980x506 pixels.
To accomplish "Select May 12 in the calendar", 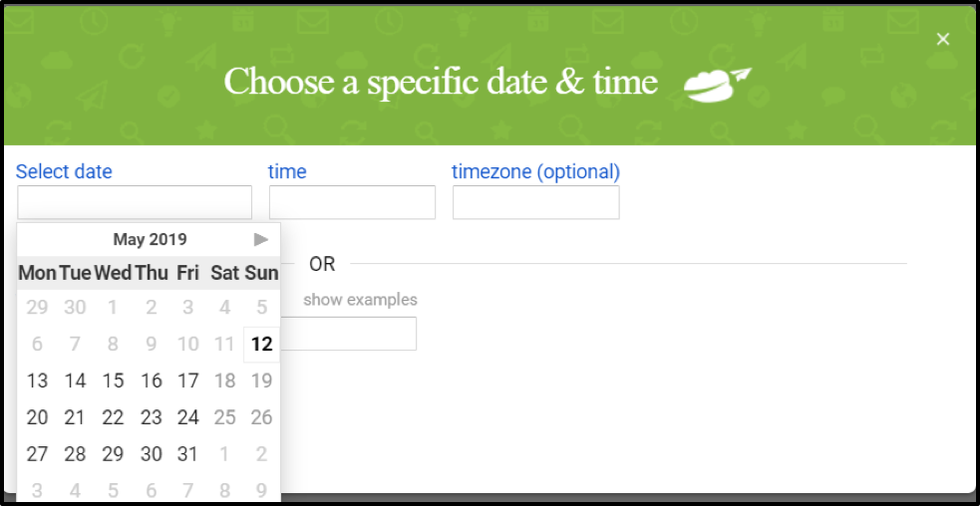I will click(x=261, y=344).
